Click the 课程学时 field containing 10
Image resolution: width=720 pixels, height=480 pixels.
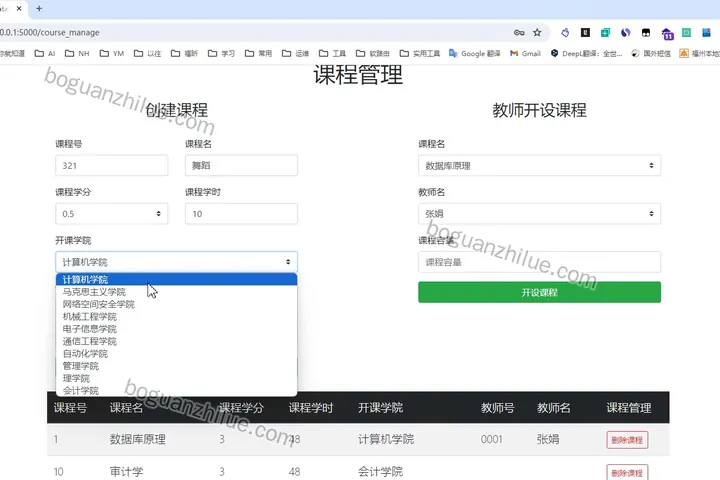click(x=241, y=214)
